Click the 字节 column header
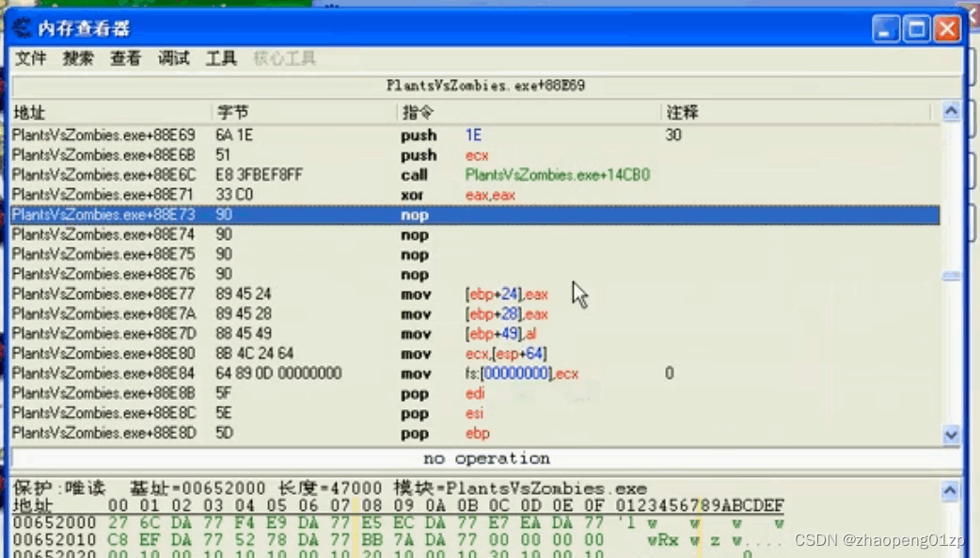This screenshot has width=980, height=558. pyautogui.click(x=305, y=113)
